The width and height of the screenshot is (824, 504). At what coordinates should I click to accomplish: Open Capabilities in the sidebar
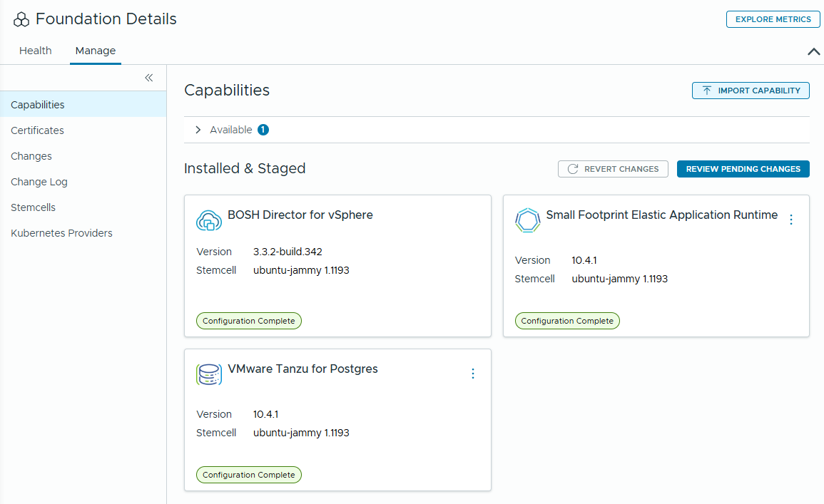pyautogui.click(x=83, y=105)
